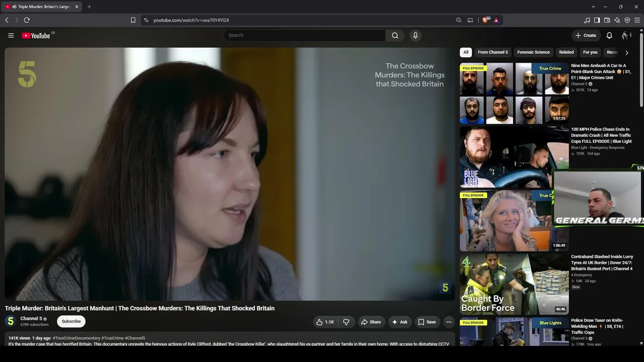644x362 pixels.
Task: Select the Forensic Science chip
Action: click(533, 52)
